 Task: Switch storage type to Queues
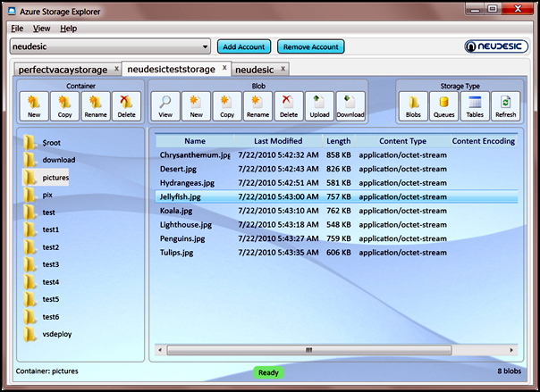(x=444, y=106)
